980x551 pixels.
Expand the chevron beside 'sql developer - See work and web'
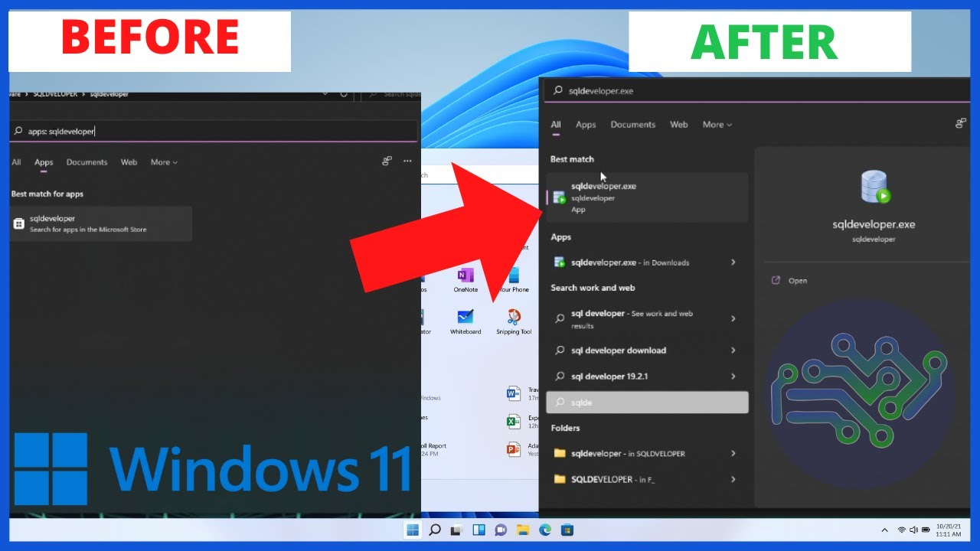coord(733,318)
